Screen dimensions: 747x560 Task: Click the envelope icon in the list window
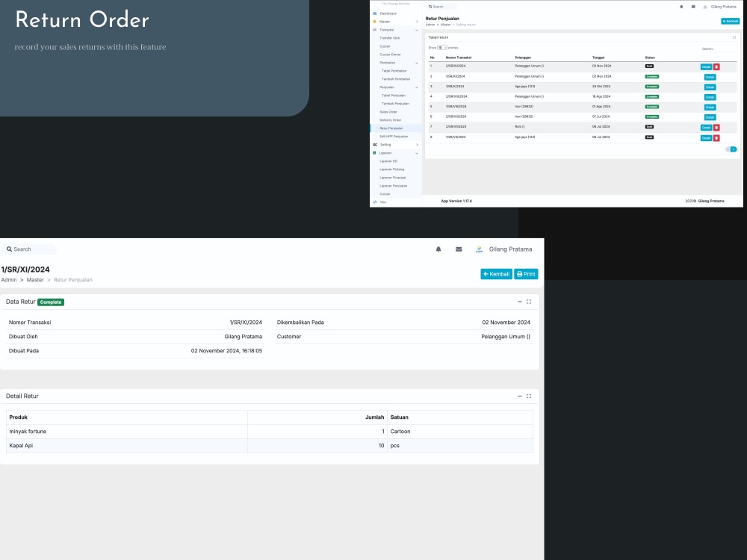[693, 7]
